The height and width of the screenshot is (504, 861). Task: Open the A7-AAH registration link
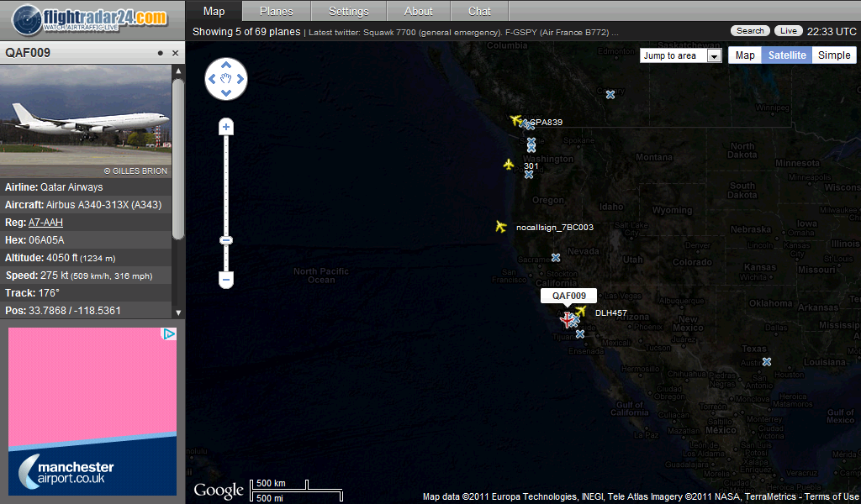pos(45,222)
